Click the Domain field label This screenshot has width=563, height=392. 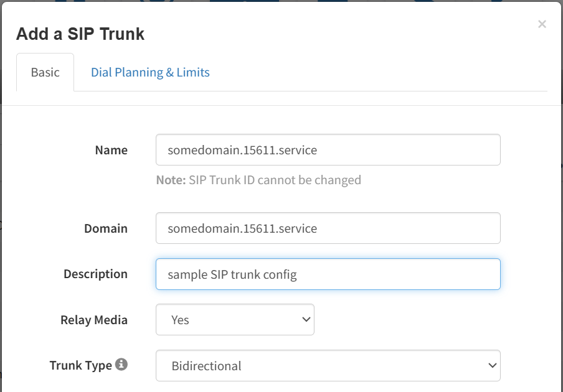click(106, 228)
